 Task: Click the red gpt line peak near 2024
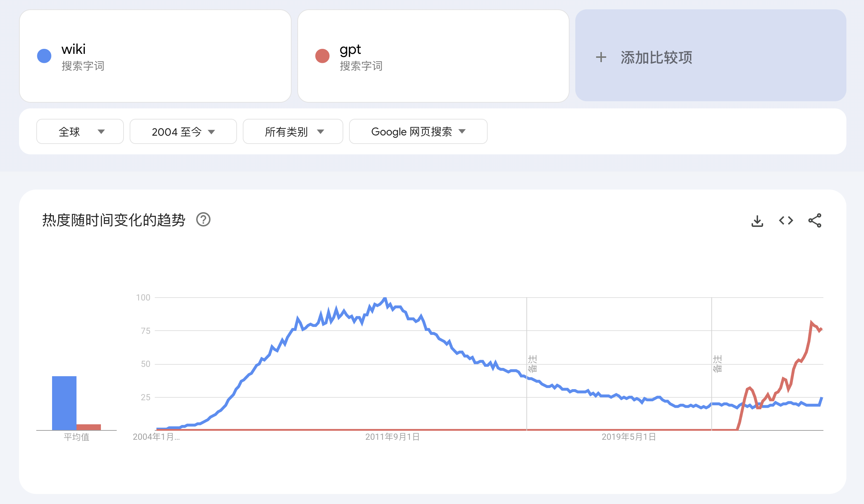tap(812, 322)
